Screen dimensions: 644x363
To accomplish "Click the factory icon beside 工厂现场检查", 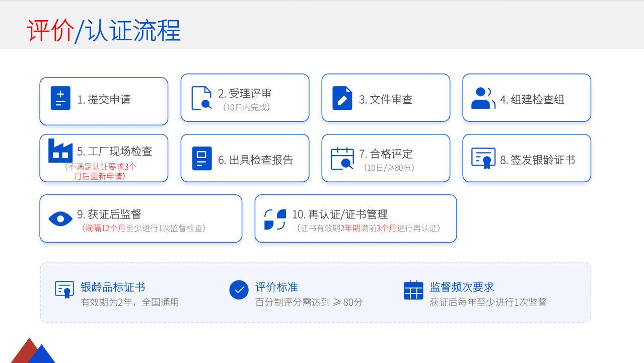I will pos(60,151).
